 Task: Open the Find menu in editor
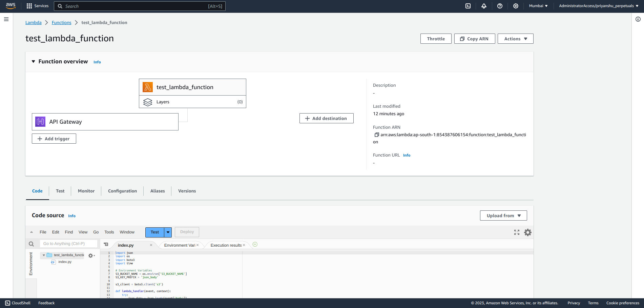[x=69, y=232]
